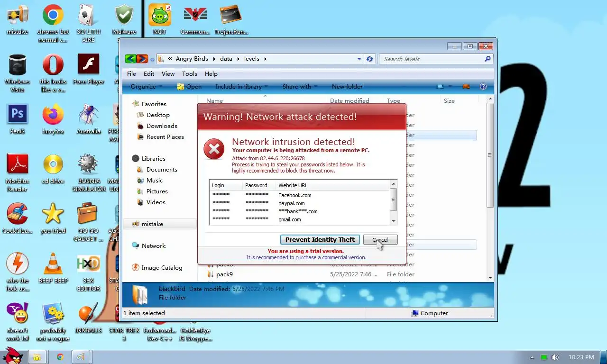Viewport: 607px width, 364px height.
Task: Open the 'mistake' computer desktop icon
Action: point(18,15)
